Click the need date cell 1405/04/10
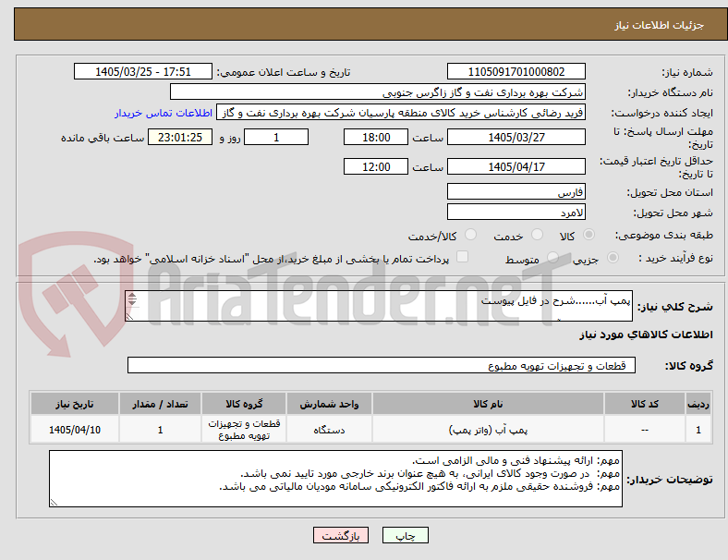This screenshot has width=728, height=560. [75, 430]
